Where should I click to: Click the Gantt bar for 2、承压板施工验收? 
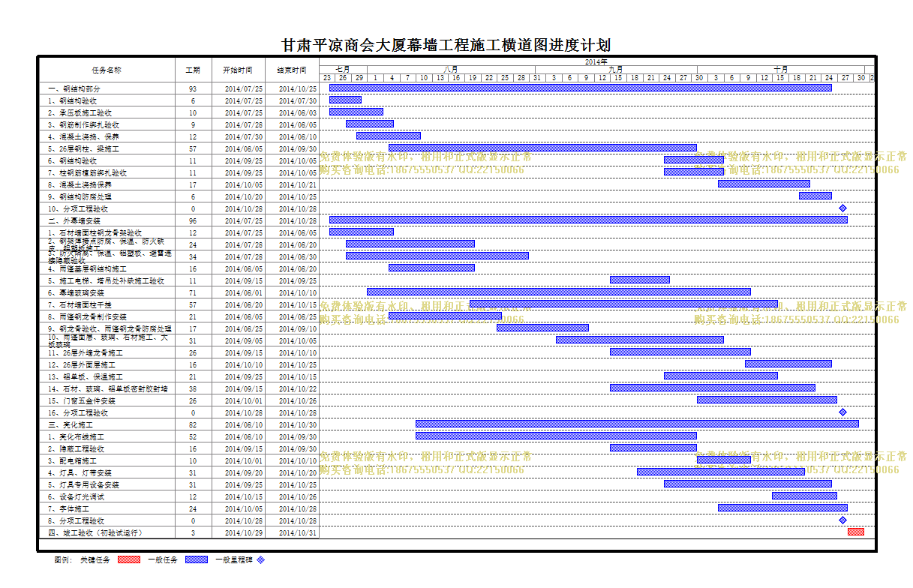point(356,112)
